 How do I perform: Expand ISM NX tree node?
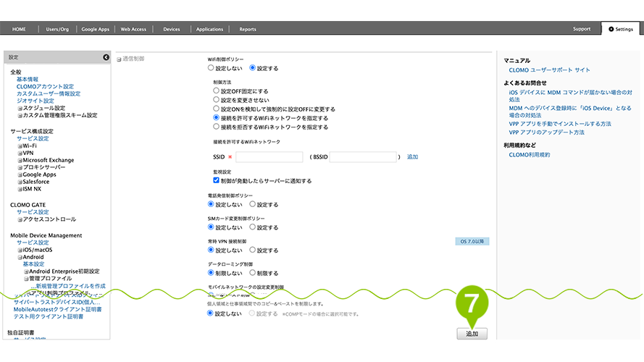[x=20, y=189]
